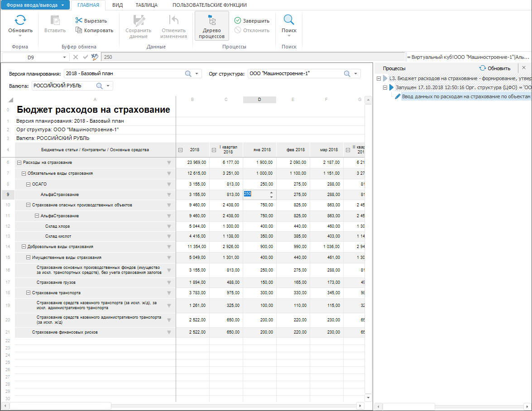Collapse Добровольные виды страхования group
The image size is (532, 411).
pos(24,247)
